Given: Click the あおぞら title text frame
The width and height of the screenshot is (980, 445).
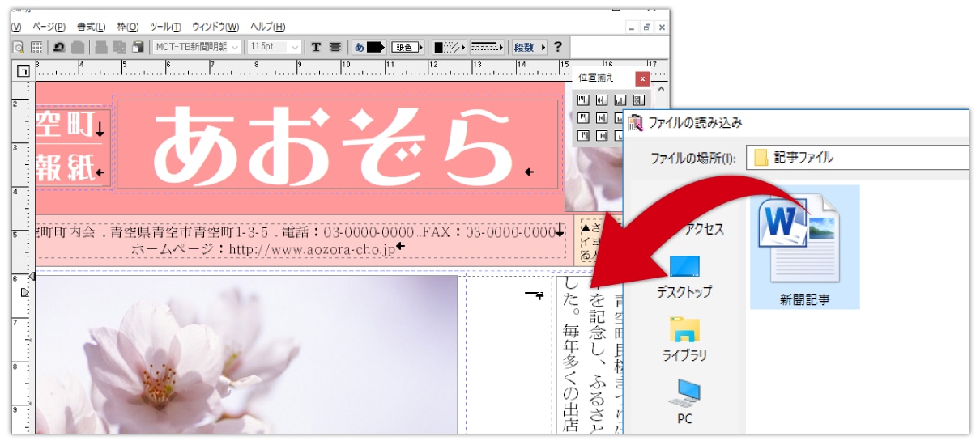Looking at the screenshot, I should tap(338, 145).
